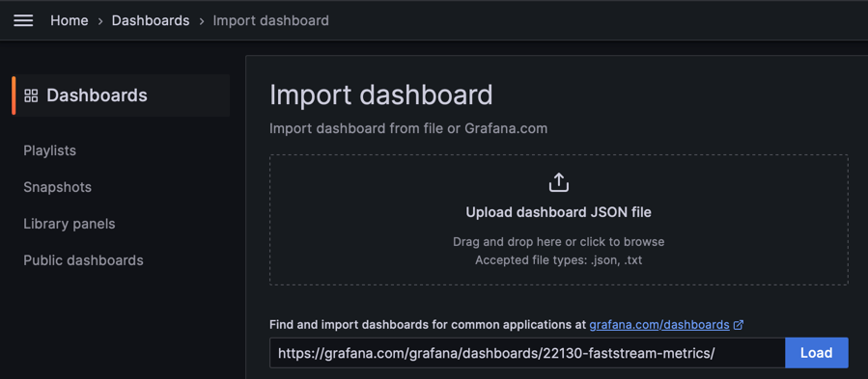Click the Accepted file types text
Viewport: 868px width, 379px height.
coord(559,260)
